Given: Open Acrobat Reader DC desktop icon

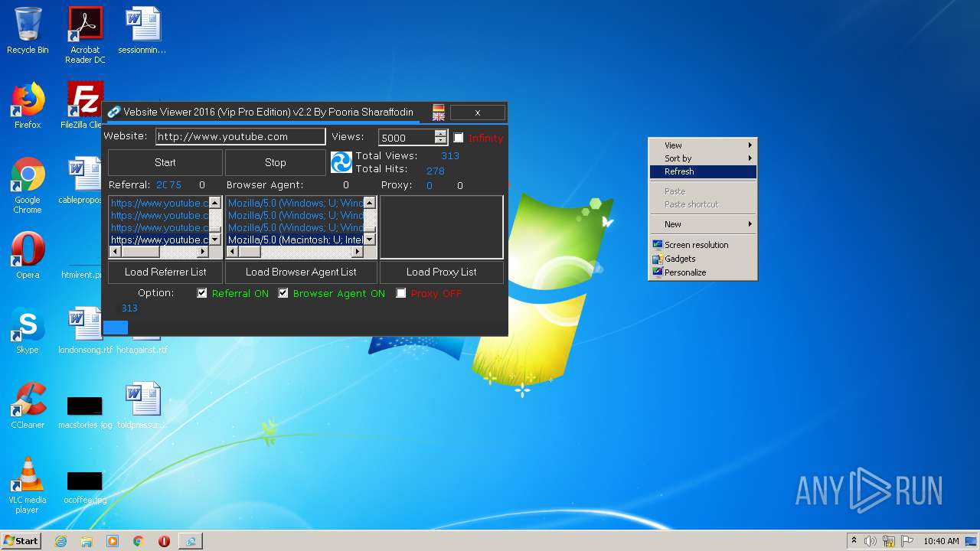Looking at the screenshot, I should coord(85,35).
